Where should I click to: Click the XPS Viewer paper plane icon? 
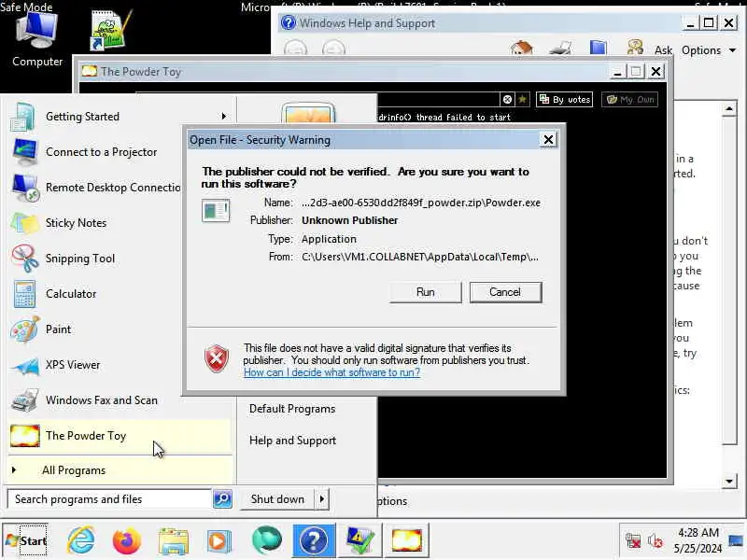click(x=25, y=366)
